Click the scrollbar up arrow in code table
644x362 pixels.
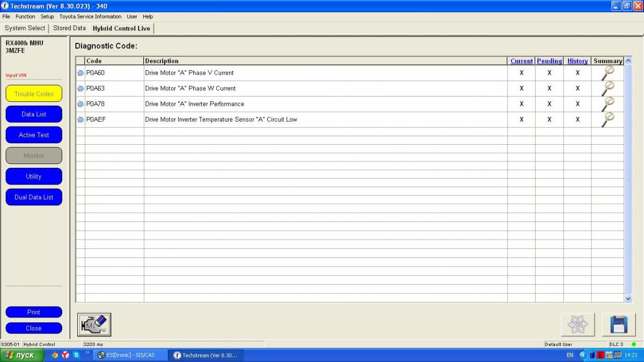[628, 61]
